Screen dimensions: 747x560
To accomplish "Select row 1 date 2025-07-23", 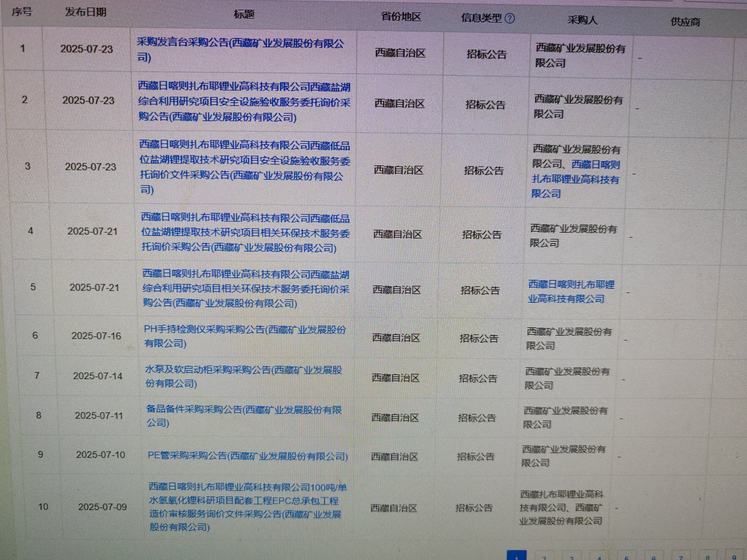I will pyautogui.click(x=86, y=49).
